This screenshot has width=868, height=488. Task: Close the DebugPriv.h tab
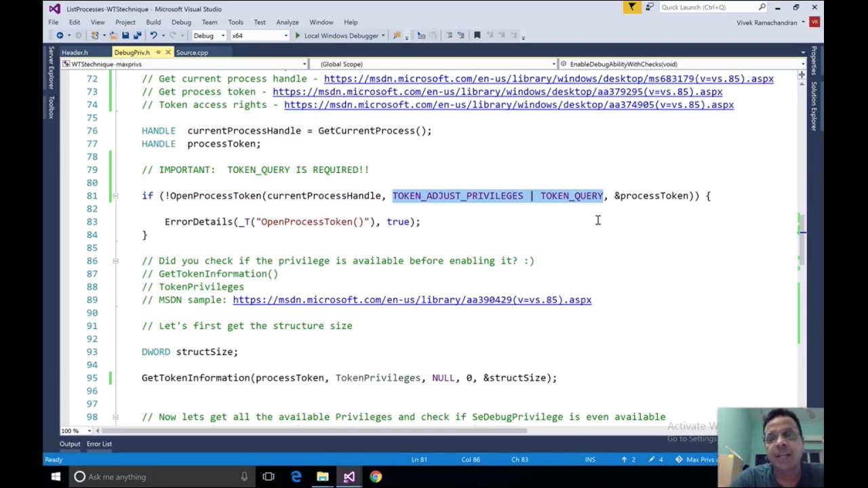(168, 52)
